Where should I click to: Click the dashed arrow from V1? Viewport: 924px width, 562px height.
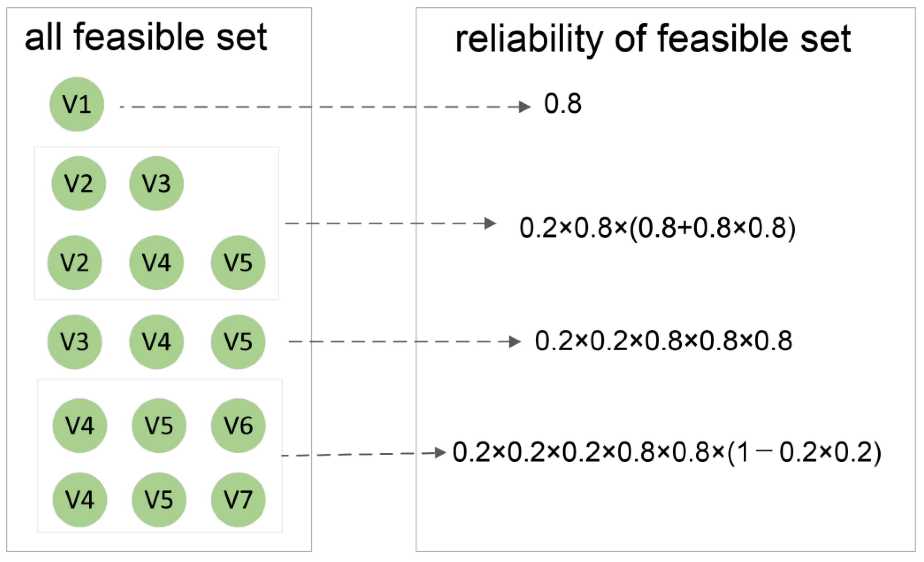(323, 107)
